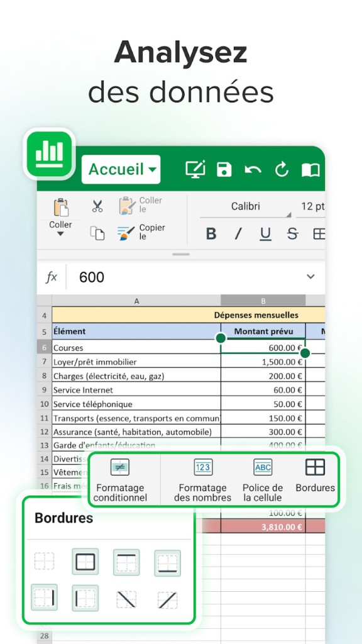Click the formula input field showing 600
The height and width of the screenshot is (644, 362).
(185, 277)
